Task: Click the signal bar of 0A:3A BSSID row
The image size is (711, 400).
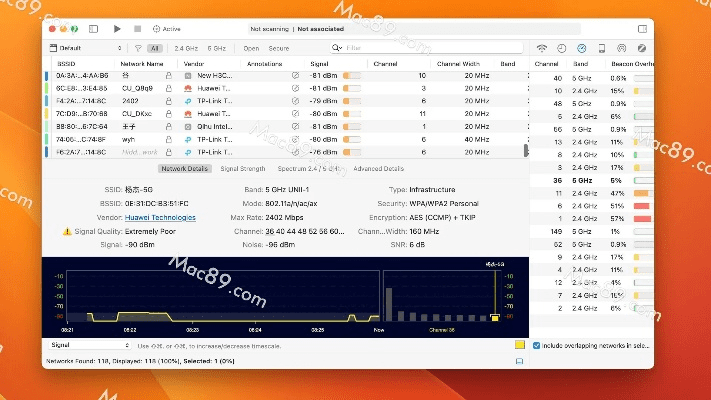Action: pos(352,76)
